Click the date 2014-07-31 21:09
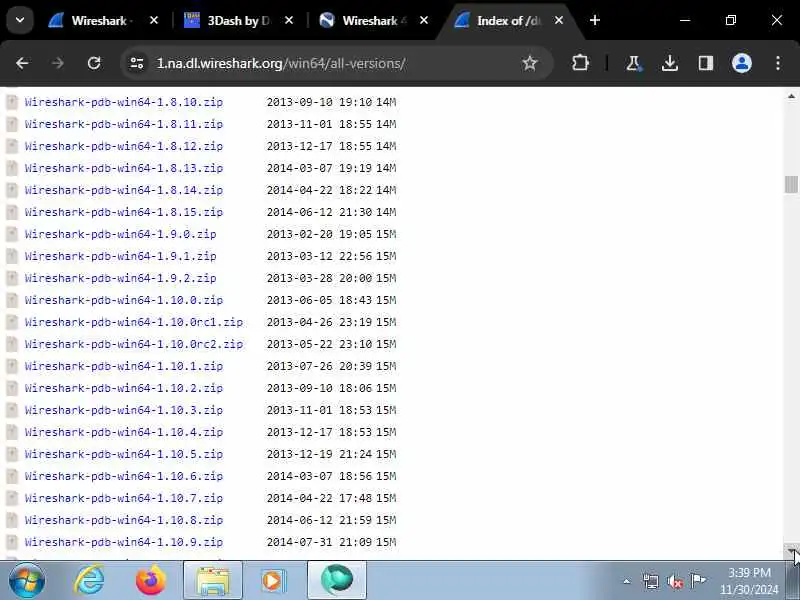This screenshot has width=800, height=600. (x=319, y=542)
